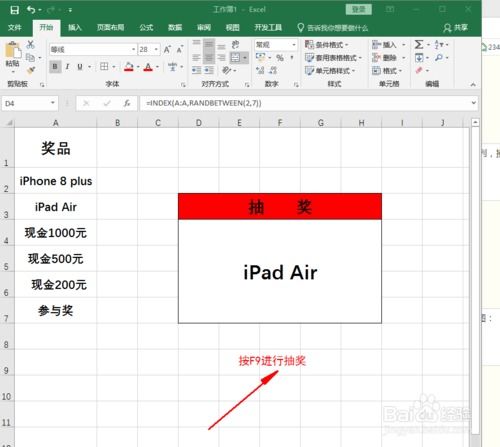500x447 pixels.
Task: Apply comma style number format
Action: click(x=292, y=57)
